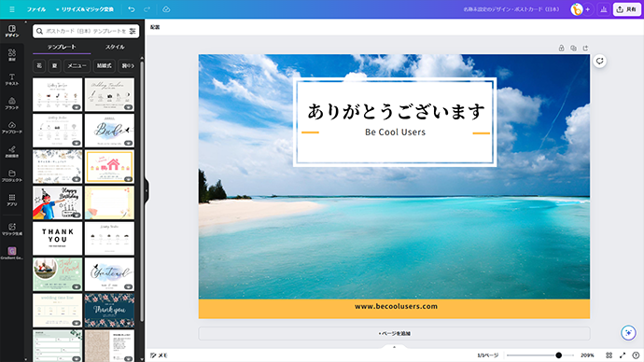Image resolution: width=644 pixels, height=362 pixels.
Task: Open the analytics chart icon near share
Action: tap(603, 9)
